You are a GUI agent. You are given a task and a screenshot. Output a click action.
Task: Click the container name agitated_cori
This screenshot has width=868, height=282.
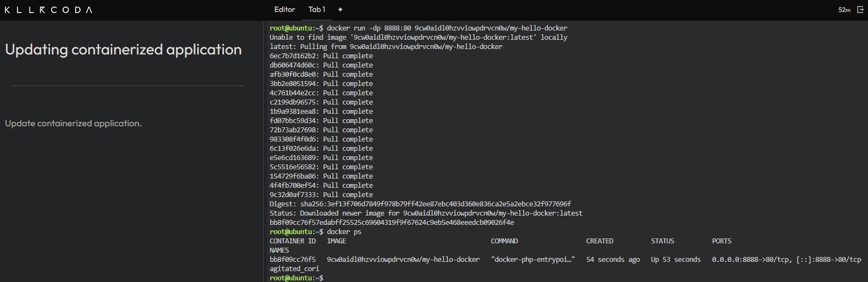coord(294,269)
